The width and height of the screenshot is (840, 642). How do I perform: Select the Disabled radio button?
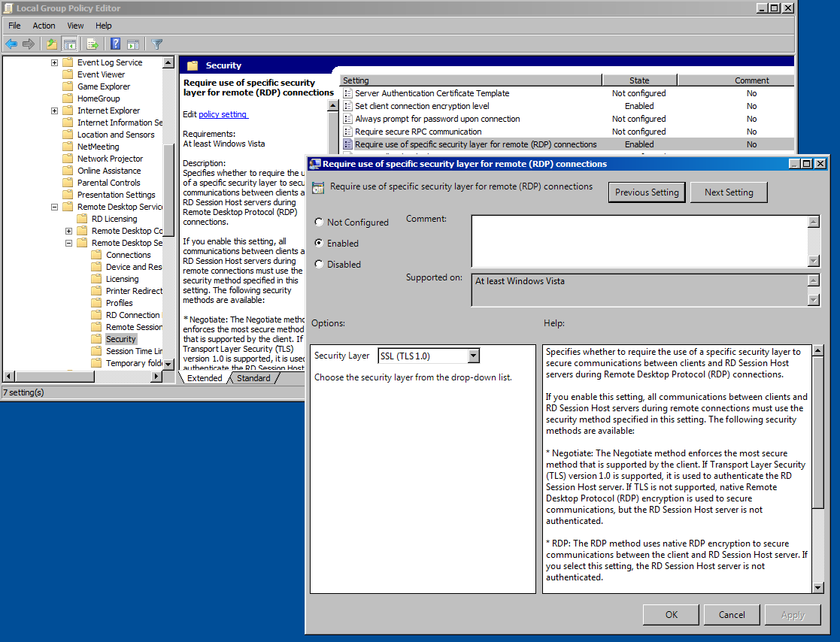(x=319, y=264)
